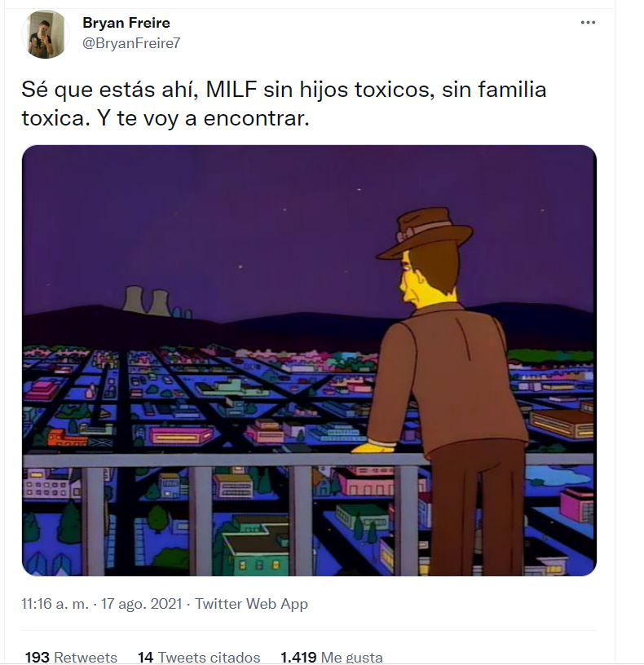Click the 17 ago. 2021 date

point(142,604)
